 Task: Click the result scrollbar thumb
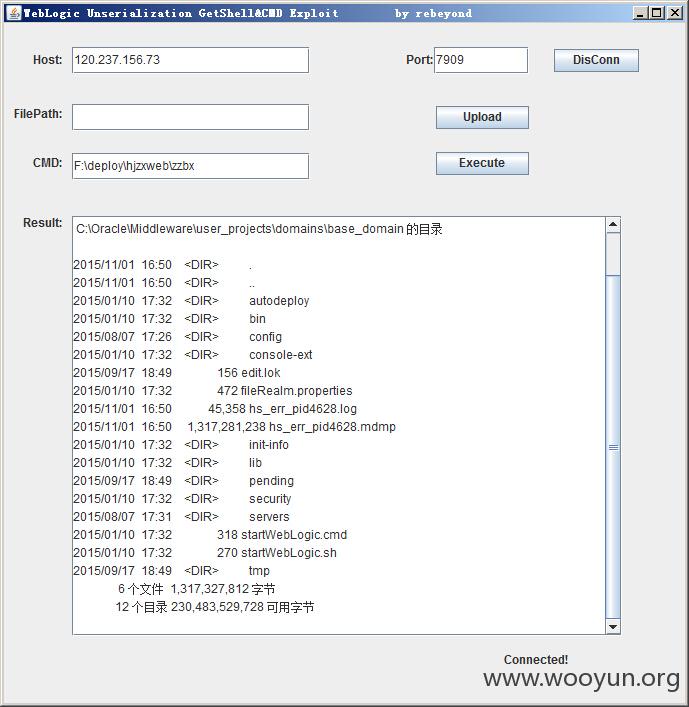pos(613,447)
